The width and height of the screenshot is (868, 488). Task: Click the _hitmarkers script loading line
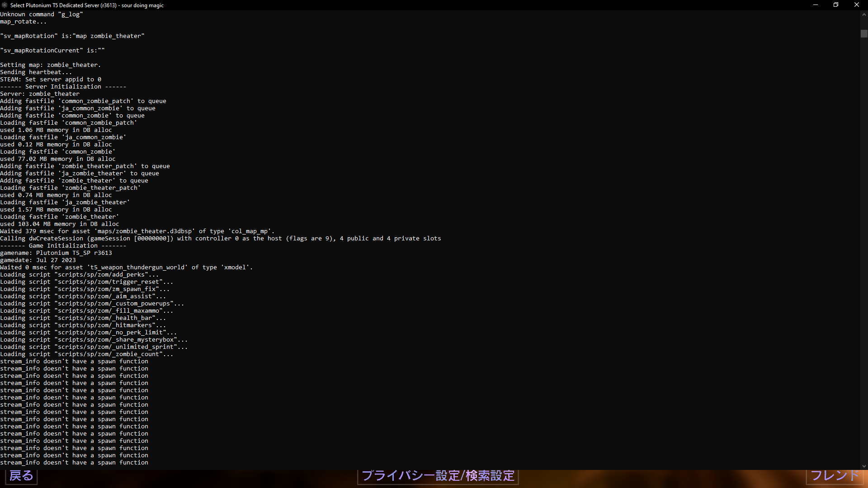[83, 325]
